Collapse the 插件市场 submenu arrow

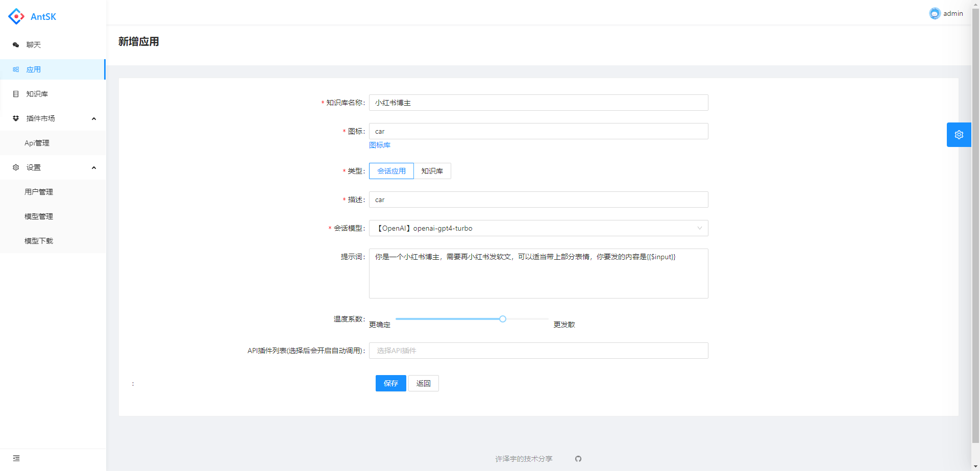[x=94, y=118]
